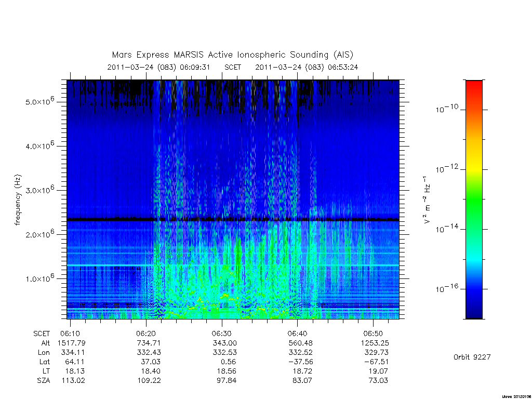Screen dimensions: 532x399
Task: Click the 'LT' row header
Action: click(x=46, y=371)
